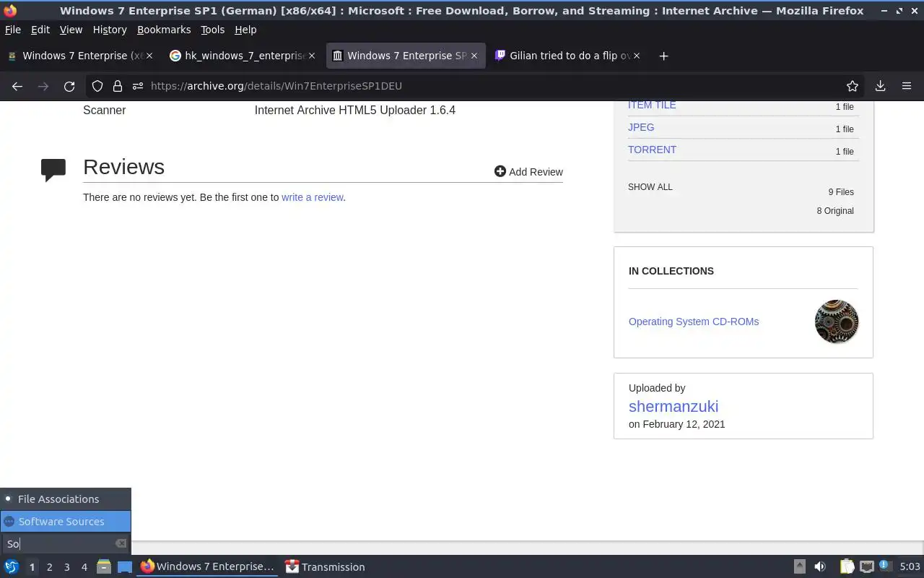Click the Add Review button
This screenshot has width=924, height=578.
pyautogui.click(x=528, y=172)
